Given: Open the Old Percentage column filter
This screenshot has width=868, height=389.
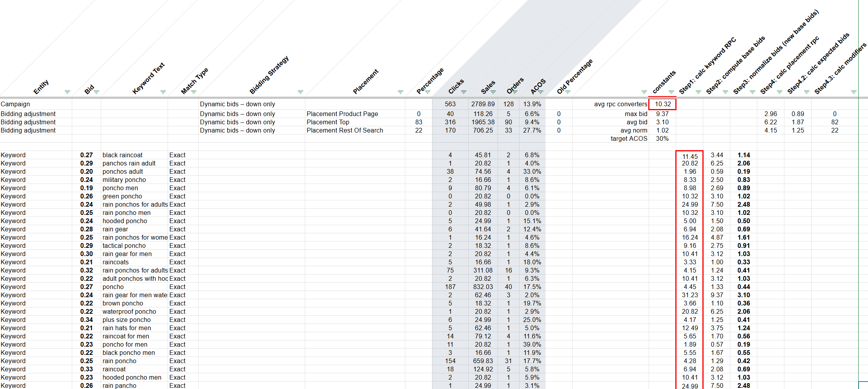Looking at the screenshot, I should tap(568, 92).
